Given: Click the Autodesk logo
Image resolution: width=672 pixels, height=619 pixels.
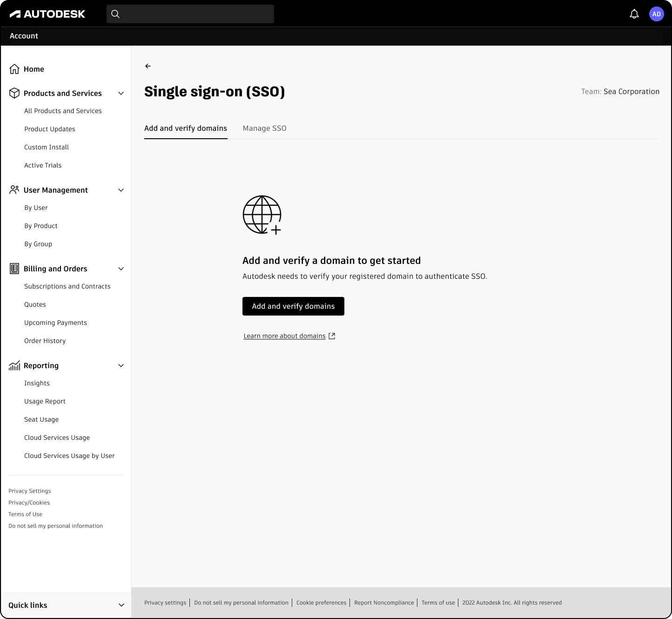Looking at the screenshot, I should pyautogui.click(x=47, y=14).
